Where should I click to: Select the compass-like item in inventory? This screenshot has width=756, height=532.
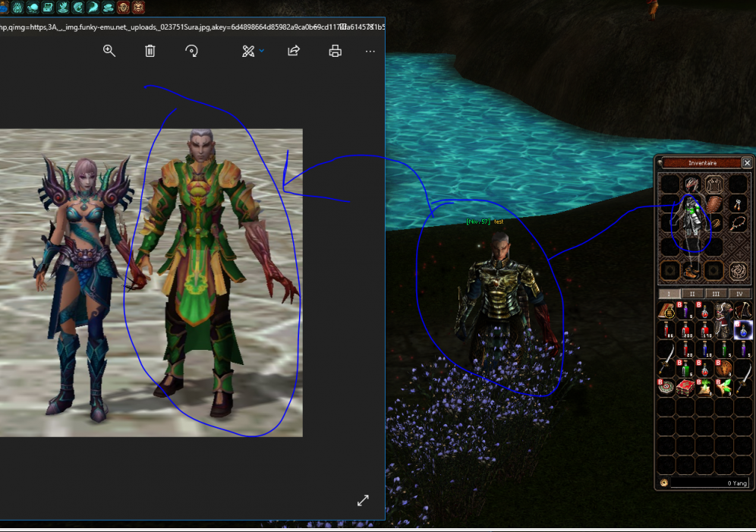click(666, 387)
